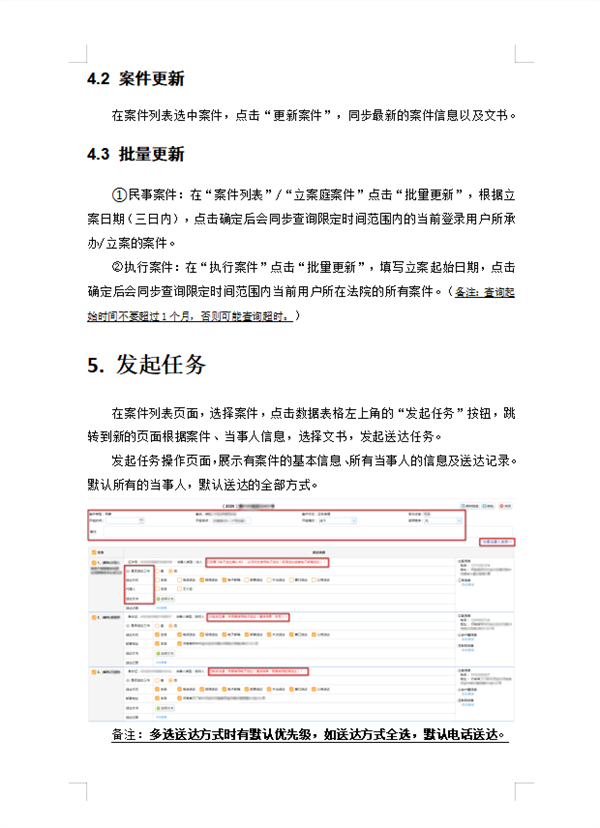
Task: Expand the hearing mode dropdown
Action: click(x=355, y=521)
